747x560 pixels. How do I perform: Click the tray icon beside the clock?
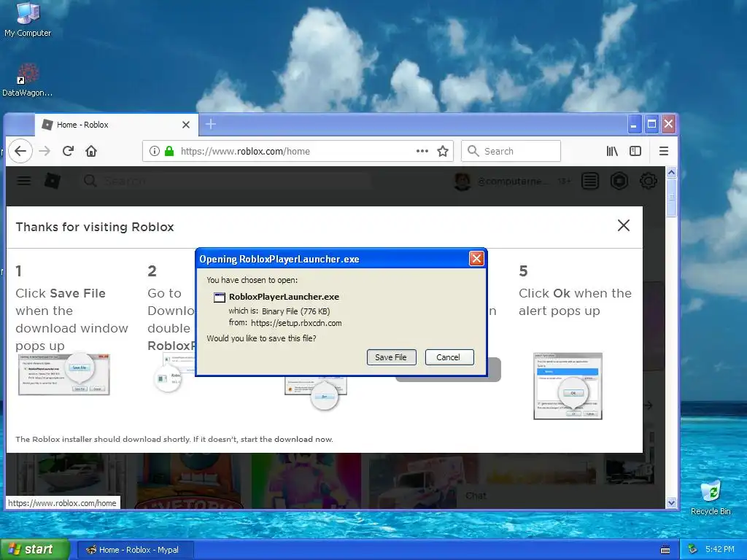pos(692,550)
